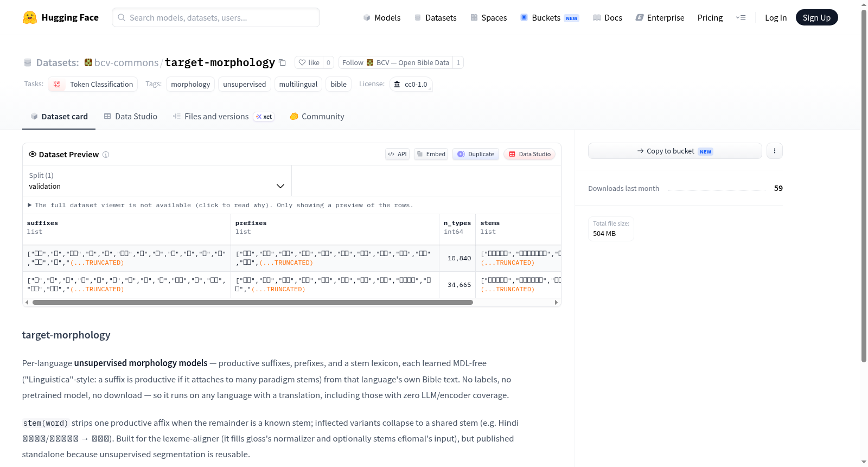This screenshot has width=868, height=467.
Task: Open the bcv-commons organization link
Action: point(126,62)
